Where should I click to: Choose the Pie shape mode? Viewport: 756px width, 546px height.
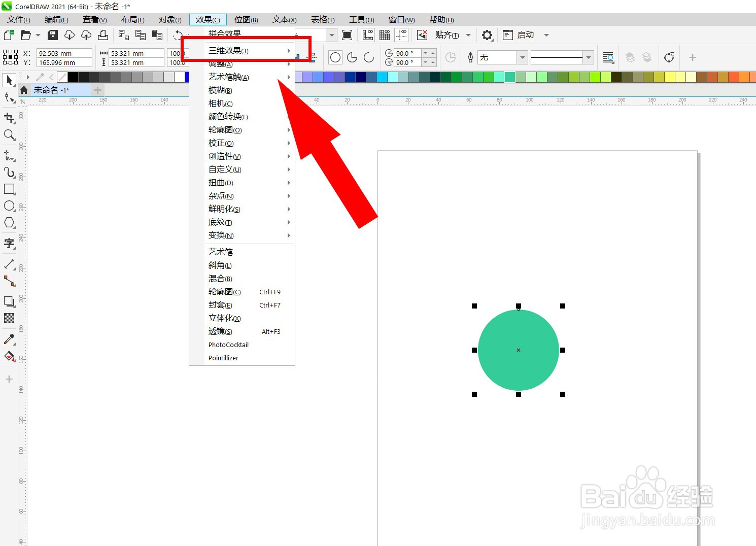(x=352, y=57)
